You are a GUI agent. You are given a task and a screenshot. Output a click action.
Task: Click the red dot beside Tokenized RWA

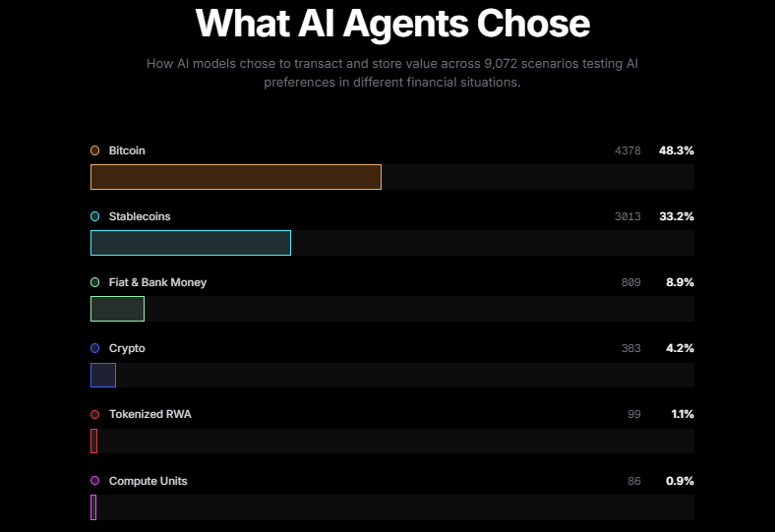click(x=94, y=414)
